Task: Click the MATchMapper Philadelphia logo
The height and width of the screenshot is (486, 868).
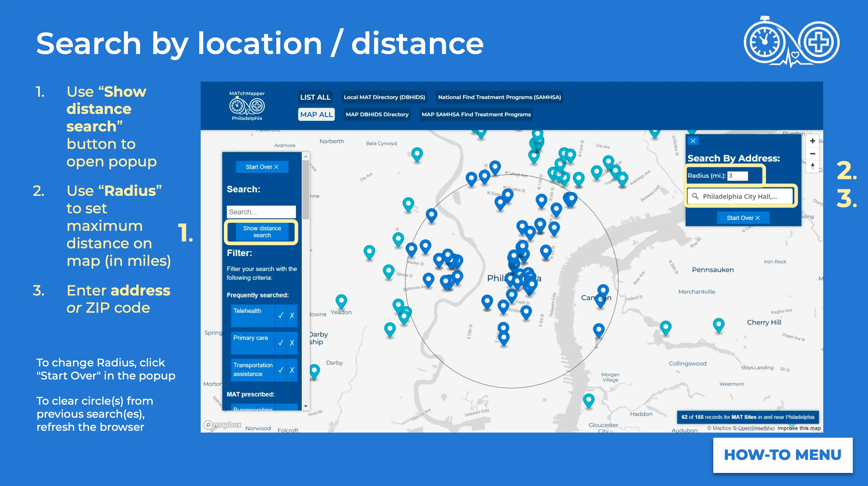Action: (x=247, y=106)
